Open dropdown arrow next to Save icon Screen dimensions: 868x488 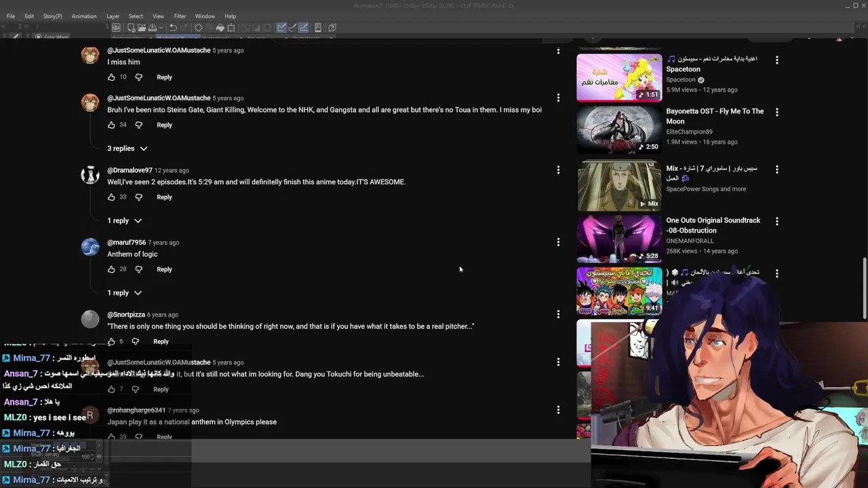coord(162,28)
